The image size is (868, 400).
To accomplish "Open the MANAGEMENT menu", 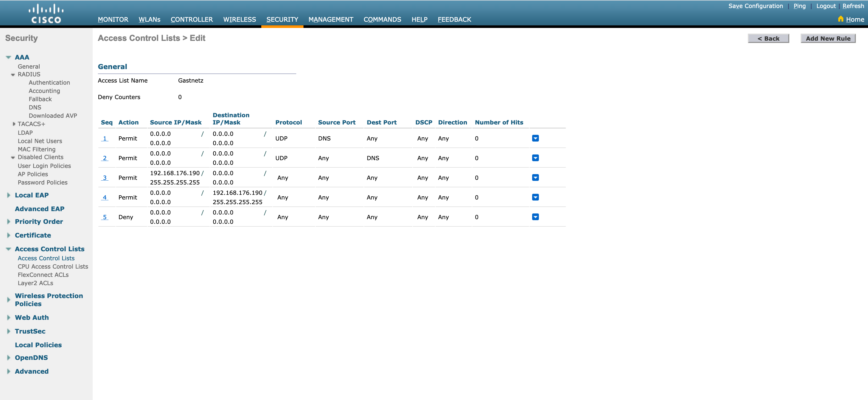I will point(331,19).
